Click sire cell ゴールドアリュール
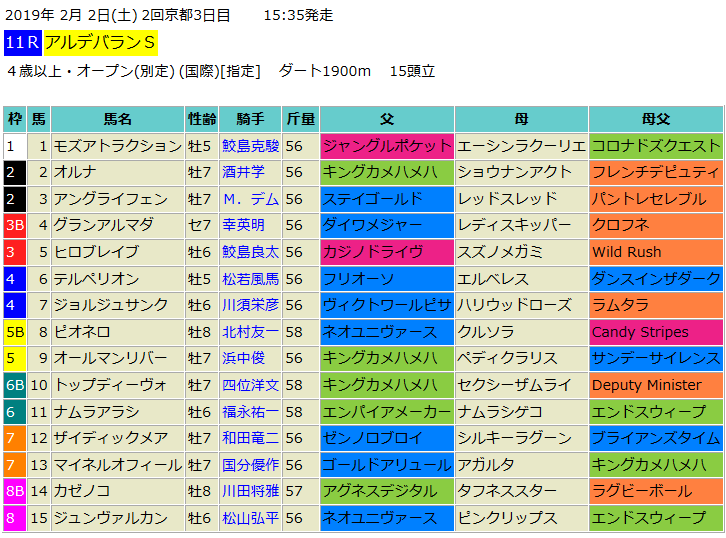The width and height of the screenshot is (726, 538). (x=387, y=465)
